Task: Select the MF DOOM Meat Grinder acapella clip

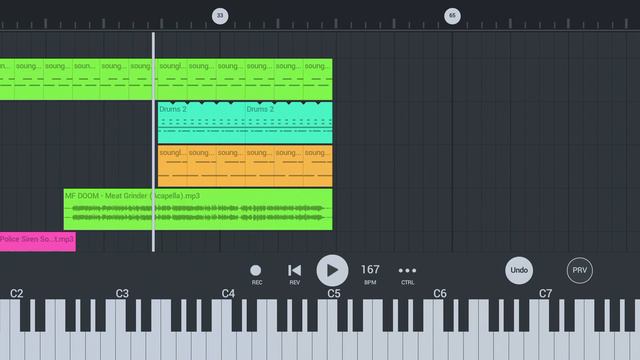Action: coord(198,209)
